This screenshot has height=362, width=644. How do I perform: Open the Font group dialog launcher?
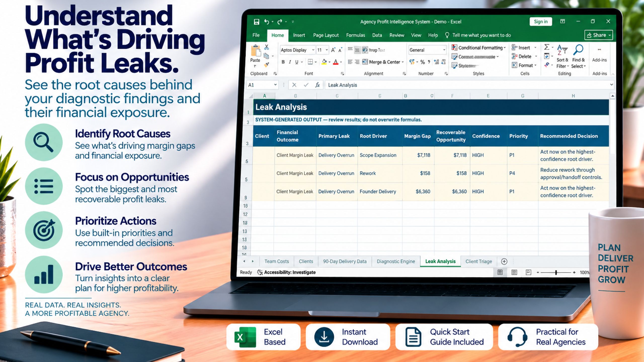(342, 74)
